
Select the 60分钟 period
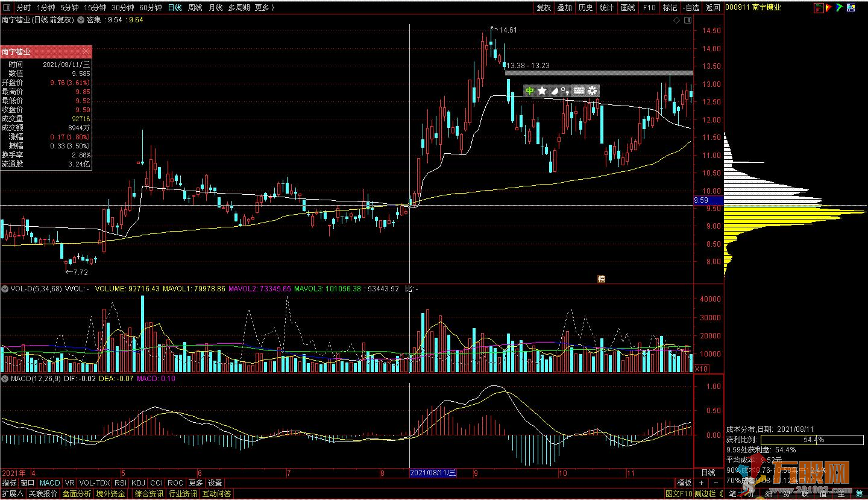coord(151,7)
